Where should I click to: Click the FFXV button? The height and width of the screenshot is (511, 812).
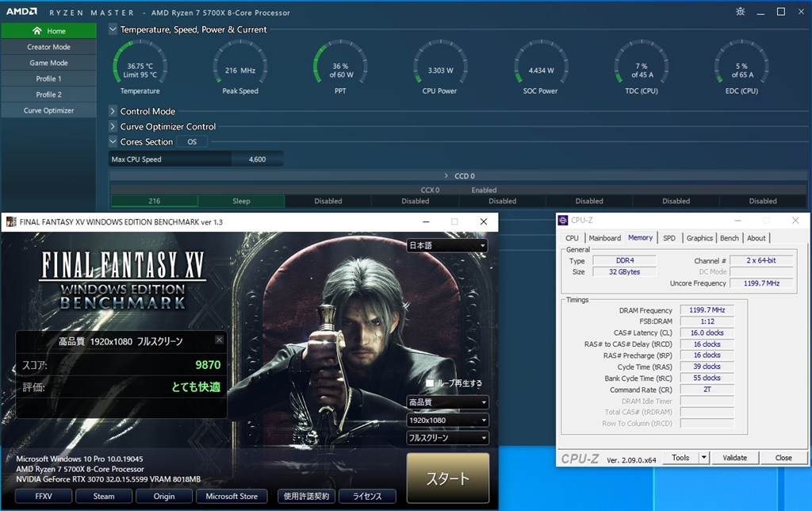click(x=44, y=496)
